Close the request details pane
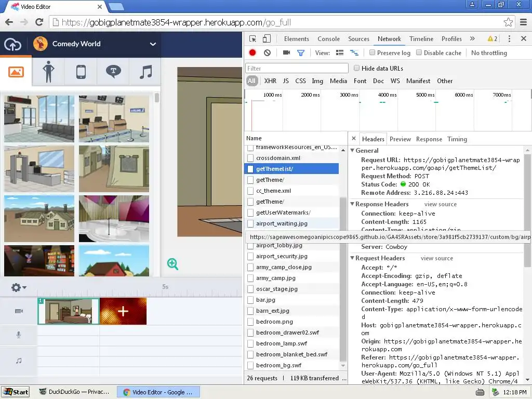 353,138
